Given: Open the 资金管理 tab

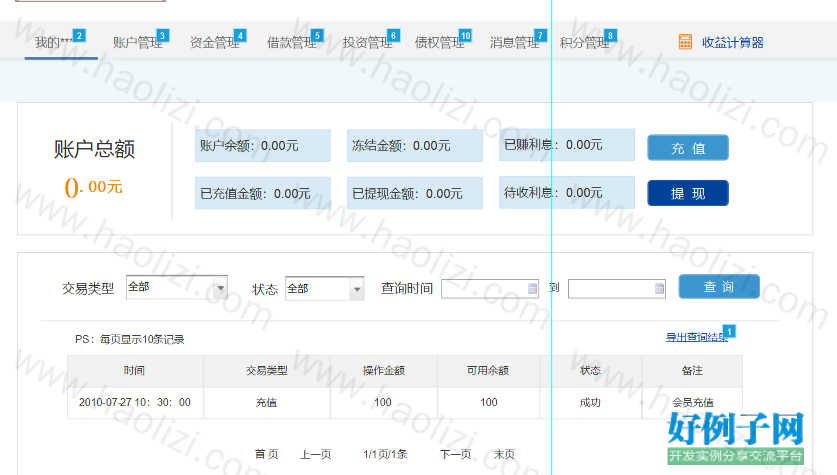Looking at the screenshot, I should (x=215, y=42).
